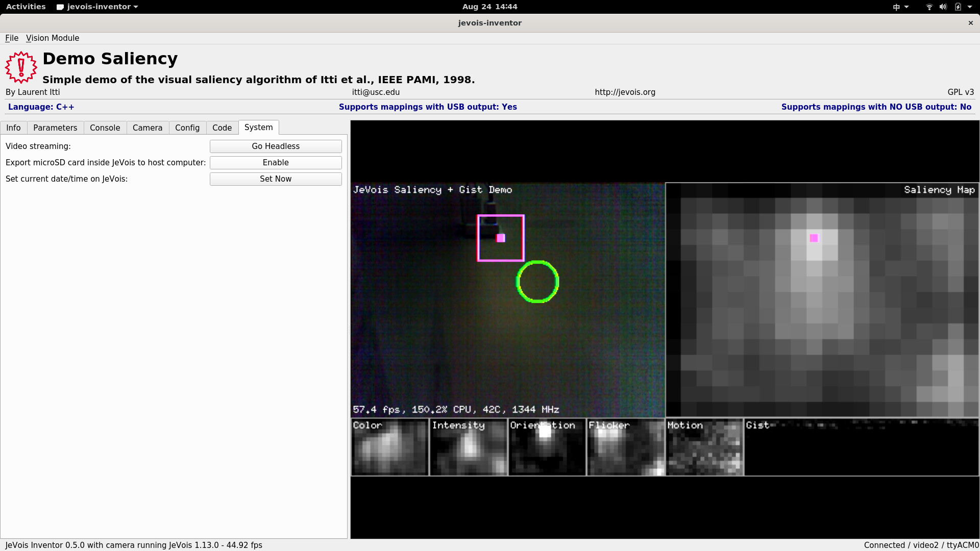
Task: Open the system menu dropdown arrow
Action: (970, 7)
